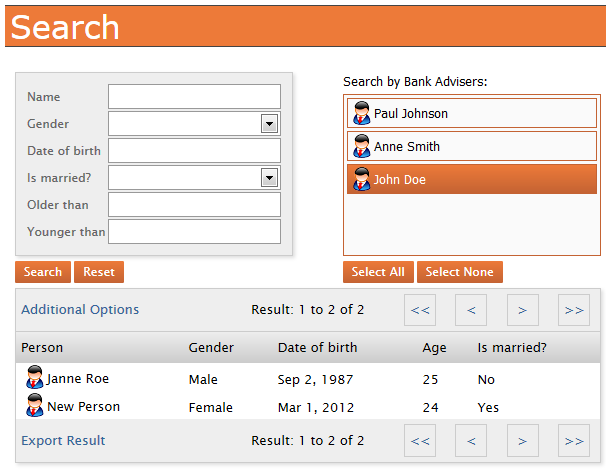
Task: Open the Is married? dropdown
Action: point(268,178)
